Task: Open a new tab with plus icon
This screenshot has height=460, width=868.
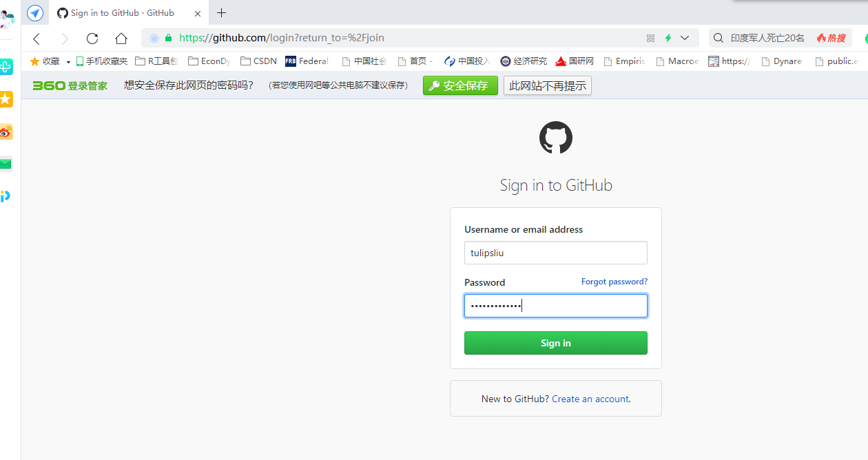Action: coord(221,12)
